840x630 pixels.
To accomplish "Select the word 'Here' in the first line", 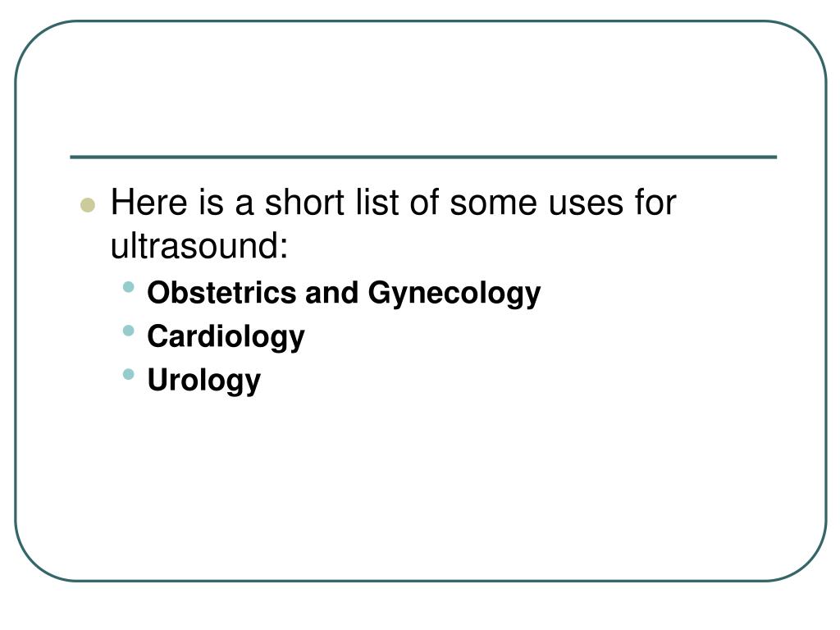I will point(149,203).
